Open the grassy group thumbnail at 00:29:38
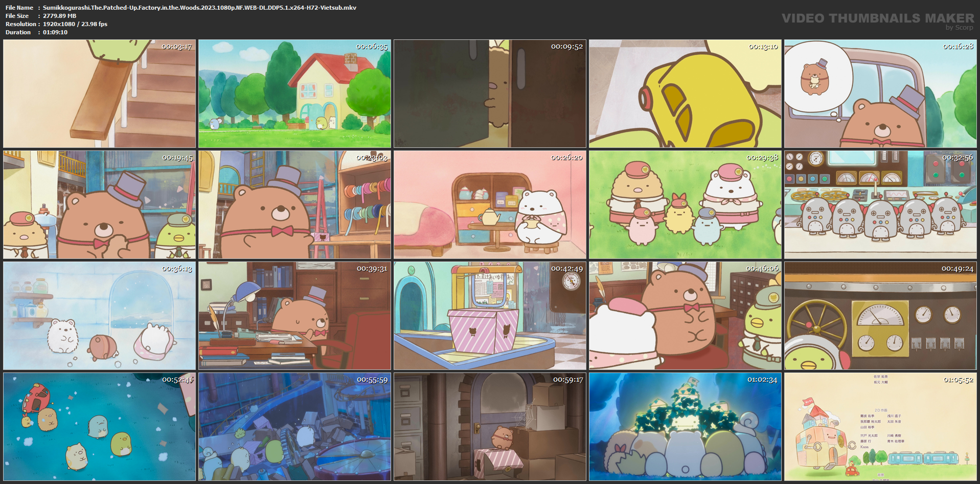The image size is (980, 484). tap(686, 205)
